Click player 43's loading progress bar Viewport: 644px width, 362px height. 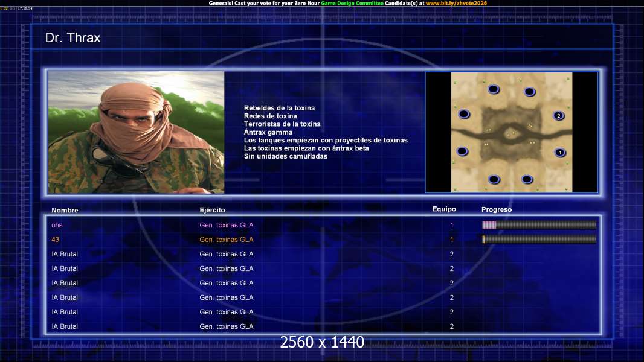click(539, 240)
